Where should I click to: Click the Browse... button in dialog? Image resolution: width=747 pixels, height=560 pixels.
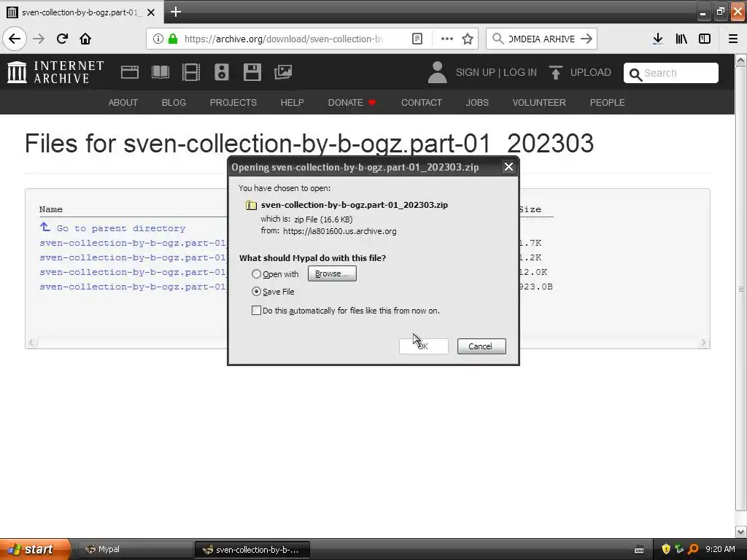pyautogui.click(x=332, y=274)
